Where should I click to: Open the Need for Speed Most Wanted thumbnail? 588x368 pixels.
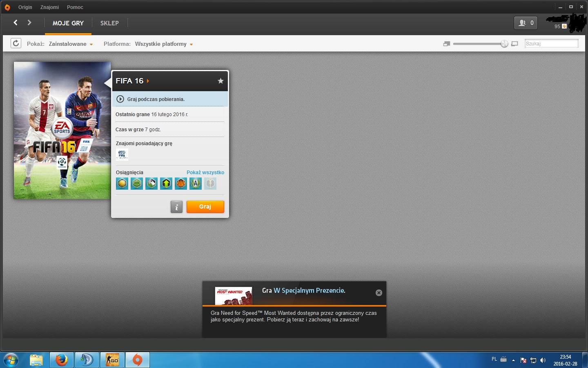tap(234, 296)
